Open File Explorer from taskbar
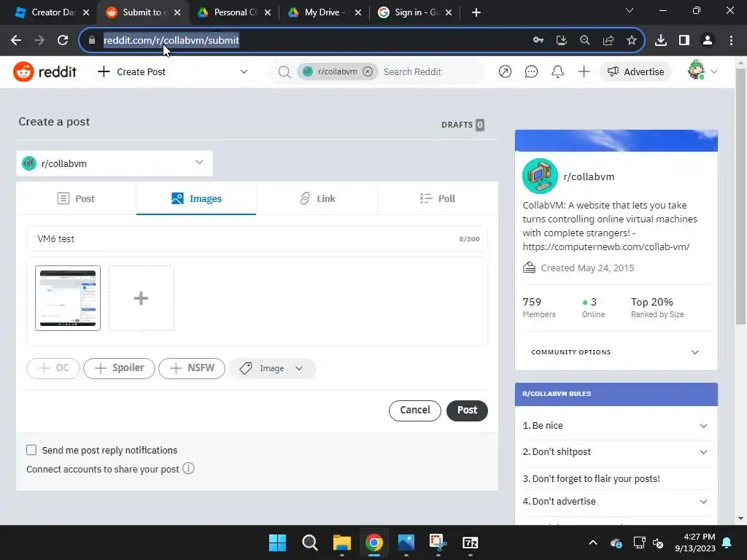The image size is (747, 560). [x=341, y=542]
